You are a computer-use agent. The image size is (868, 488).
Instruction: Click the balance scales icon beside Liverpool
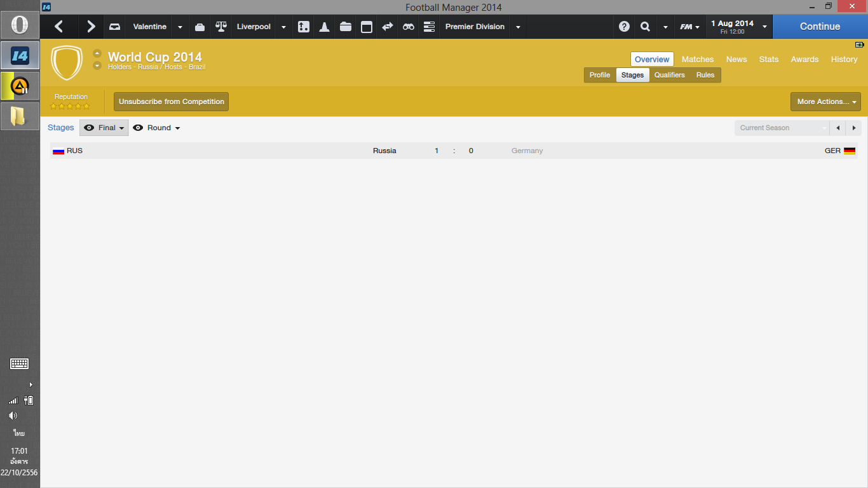click(221, 27)
